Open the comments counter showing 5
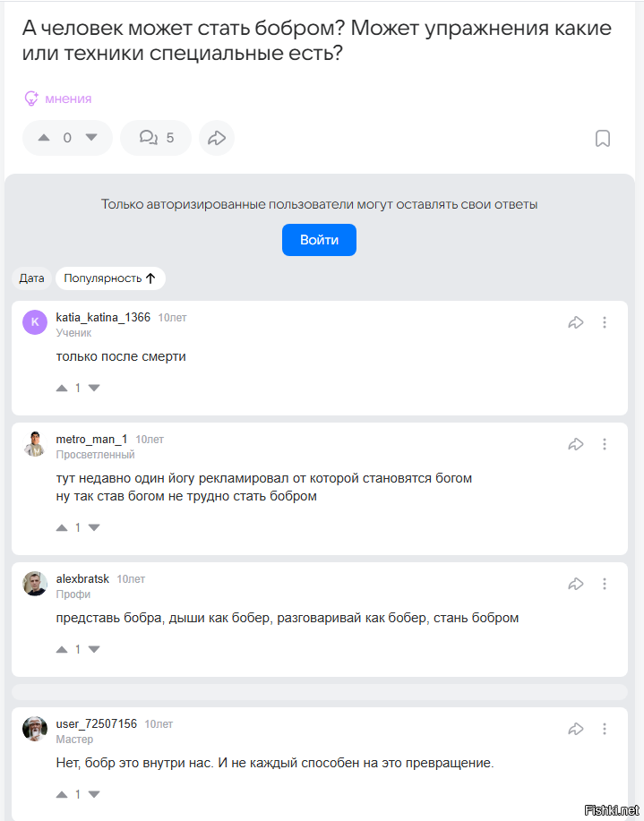This screenshot has height=821, width=644. pyautogui.click(x=156, y=138)
